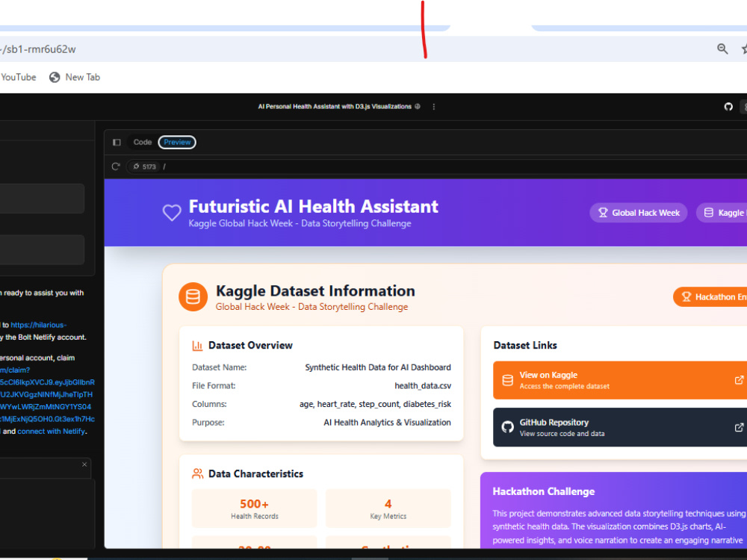Open the https://hilarious- link in chat

click(x=39, y=325)
